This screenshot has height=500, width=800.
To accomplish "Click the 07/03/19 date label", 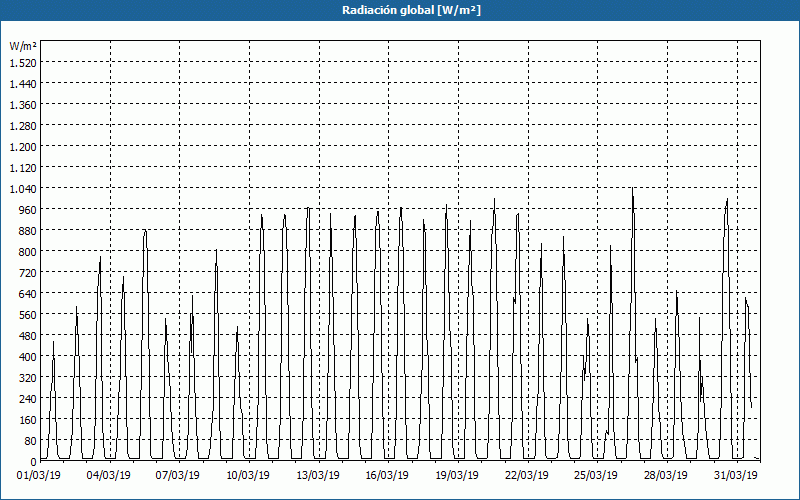I will coord(178,476).
